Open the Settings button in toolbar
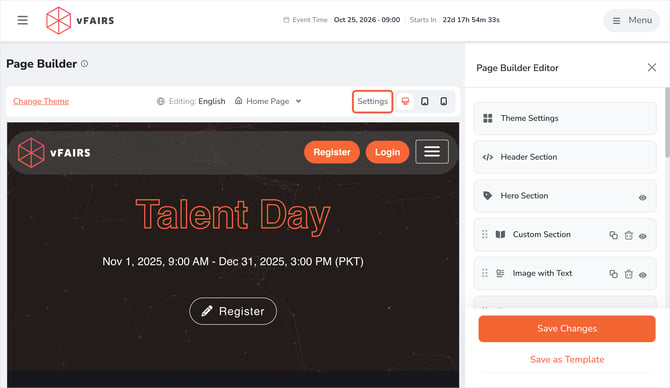 pyautogui.click(x=373, y=101)
